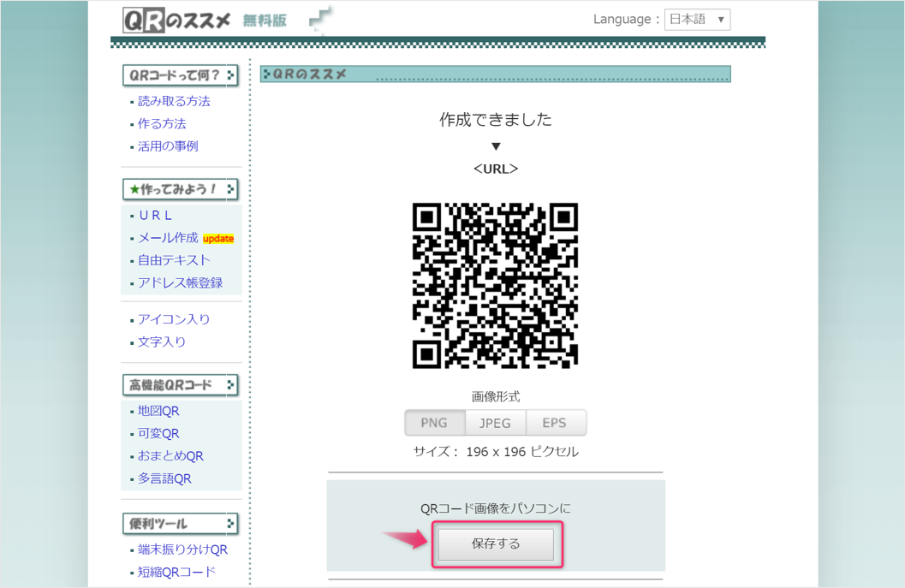Viewport: 905px width, 588px height.
Task: Click the 保存する button
Action: (496, 543)
